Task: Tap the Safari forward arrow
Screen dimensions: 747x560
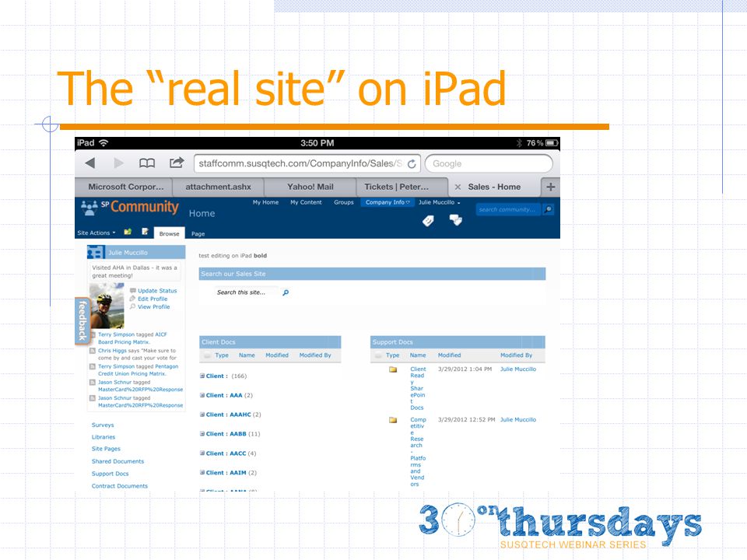Action: pos(118,163)
